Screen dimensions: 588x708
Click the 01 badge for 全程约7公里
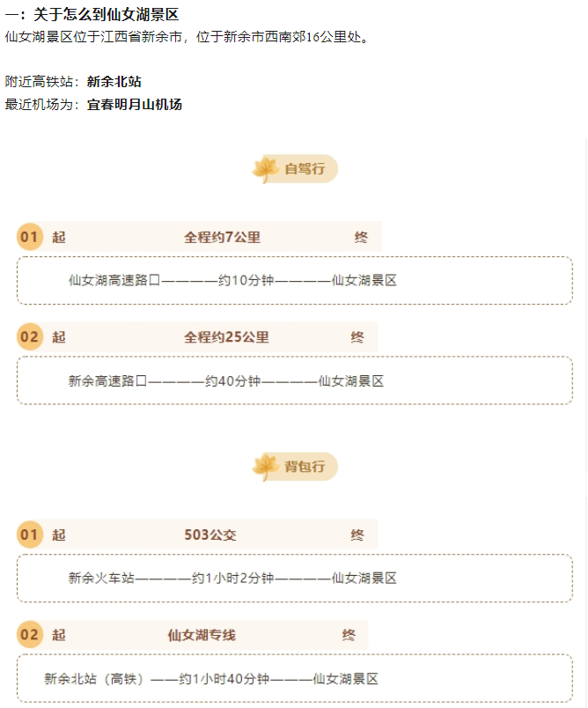pyautogui.click(x=30, y=237)
